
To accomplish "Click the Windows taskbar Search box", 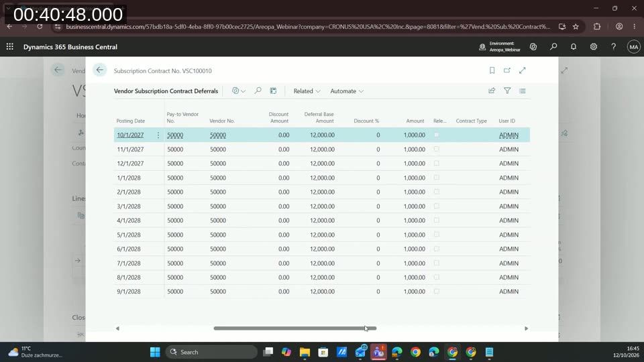I will tap(211, 352).
